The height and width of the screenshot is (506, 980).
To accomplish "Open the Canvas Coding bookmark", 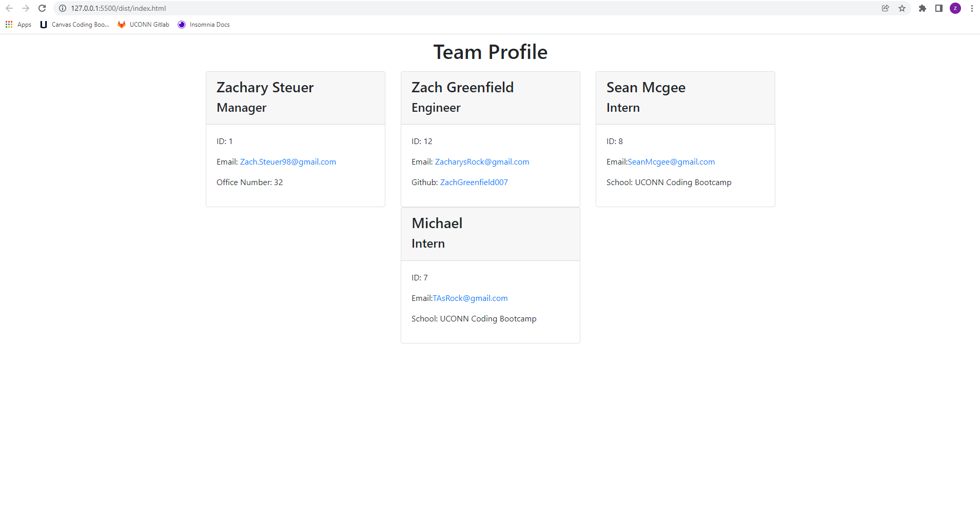I will tap(74, 24).
